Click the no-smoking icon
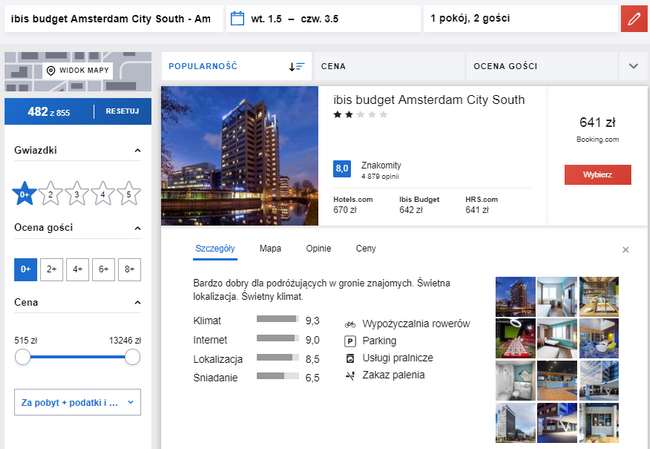 (350, 376)
